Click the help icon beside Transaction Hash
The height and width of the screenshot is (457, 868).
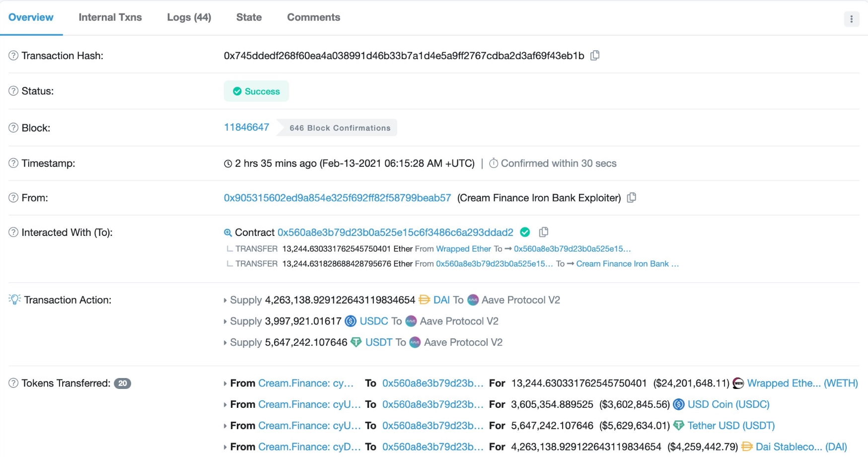13,56
